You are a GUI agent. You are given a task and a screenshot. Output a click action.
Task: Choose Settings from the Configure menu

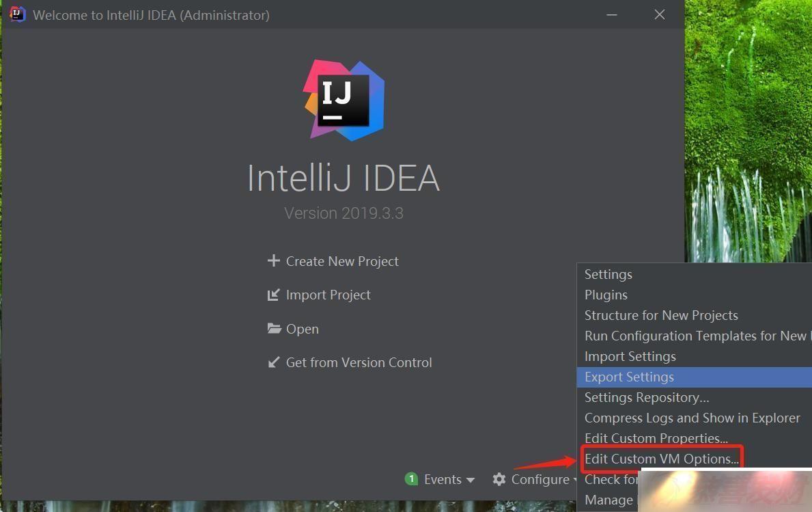[x=695, y=274]
